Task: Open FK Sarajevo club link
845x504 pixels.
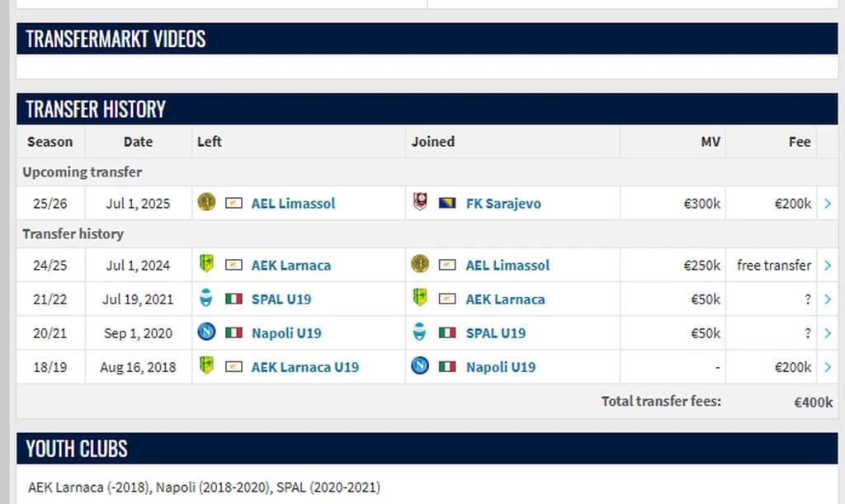Action: point(503,204)
